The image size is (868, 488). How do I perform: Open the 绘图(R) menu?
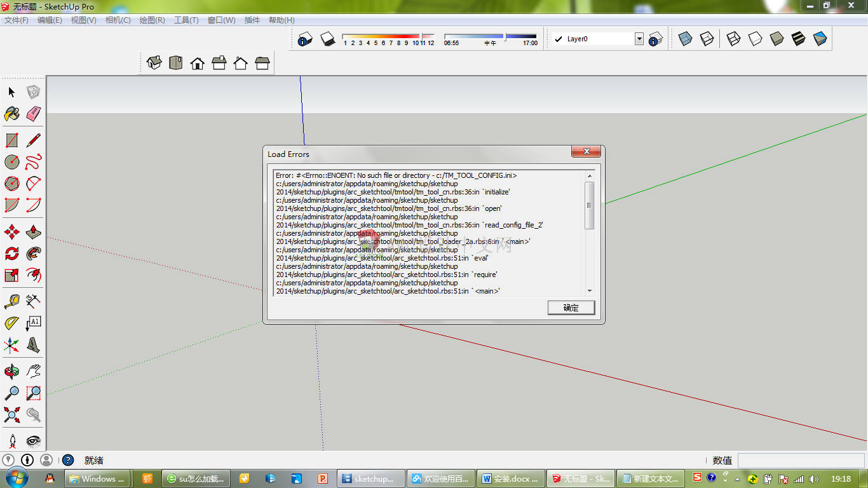(x=153, y=20)
